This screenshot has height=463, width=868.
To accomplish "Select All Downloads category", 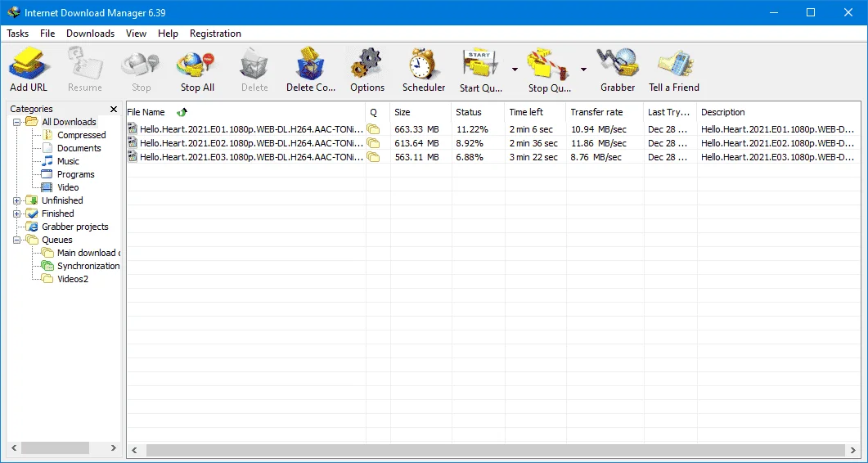I will [x=69, y=122].
